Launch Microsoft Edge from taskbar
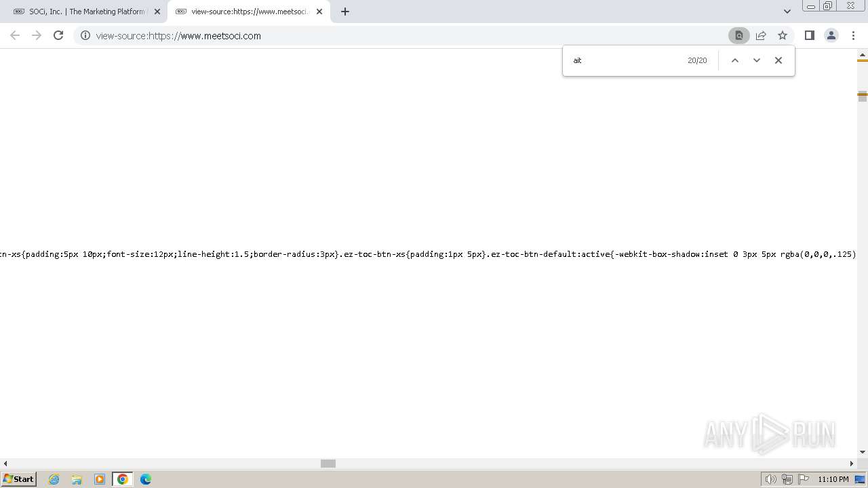Viewport: 868px width, 488px height. [146, 479]
